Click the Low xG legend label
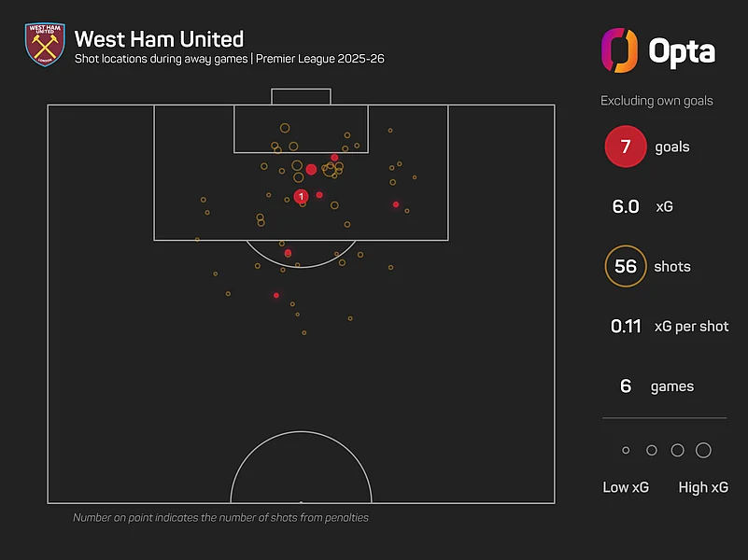 coord(626,487)
